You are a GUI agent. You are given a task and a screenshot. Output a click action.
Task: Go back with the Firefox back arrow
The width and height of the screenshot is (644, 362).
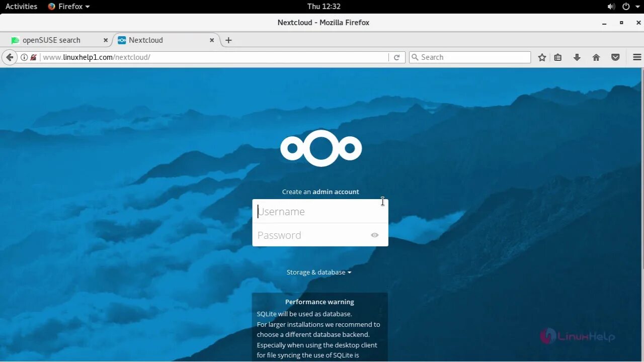[9, 57]
